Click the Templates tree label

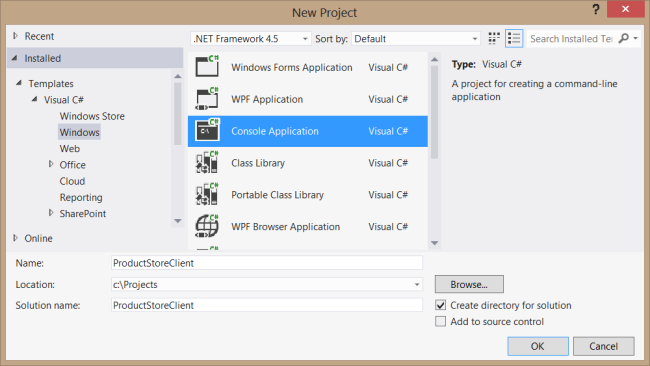pos(51,84)
